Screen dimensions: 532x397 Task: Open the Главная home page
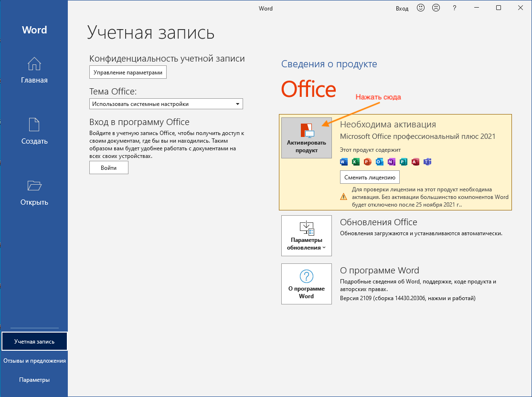click(x=34, y=71)
